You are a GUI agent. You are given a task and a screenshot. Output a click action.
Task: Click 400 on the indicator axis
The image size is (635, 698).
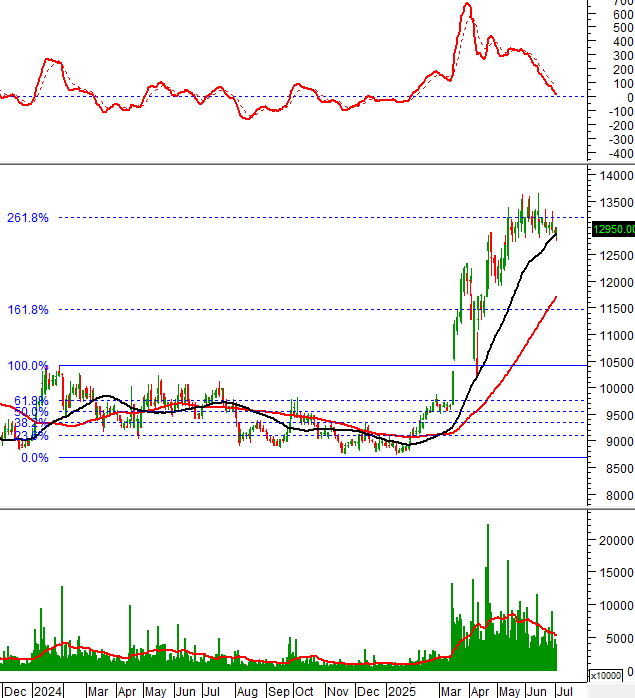[623, 42]
